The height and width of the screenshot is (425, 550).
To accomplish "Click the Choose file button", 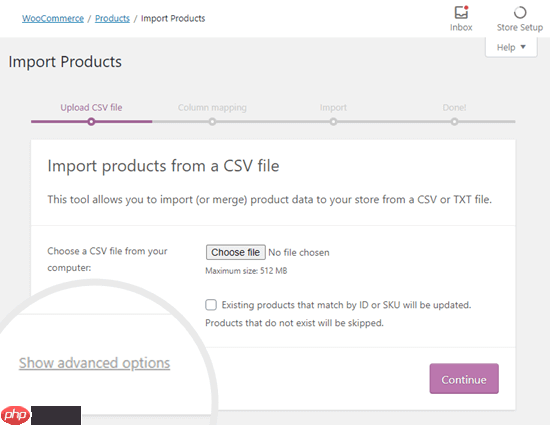I will pyautogui.click(x=235, y=252).
